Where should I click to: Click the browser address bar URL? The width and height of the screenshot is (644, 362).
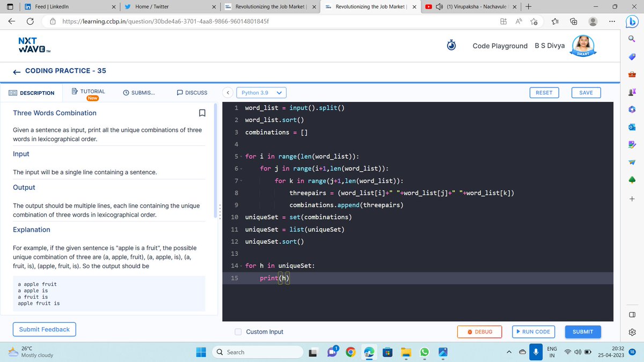pyautogui.click(x=166, y=21)
